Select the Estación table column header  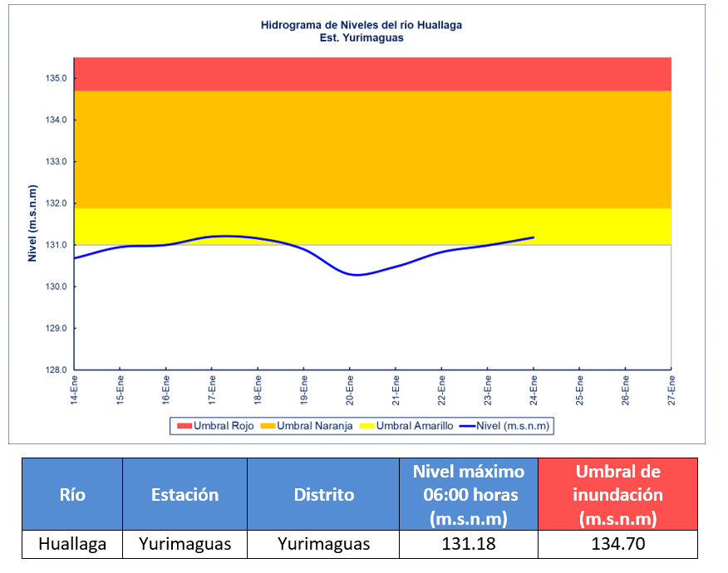tap(184, 495)
